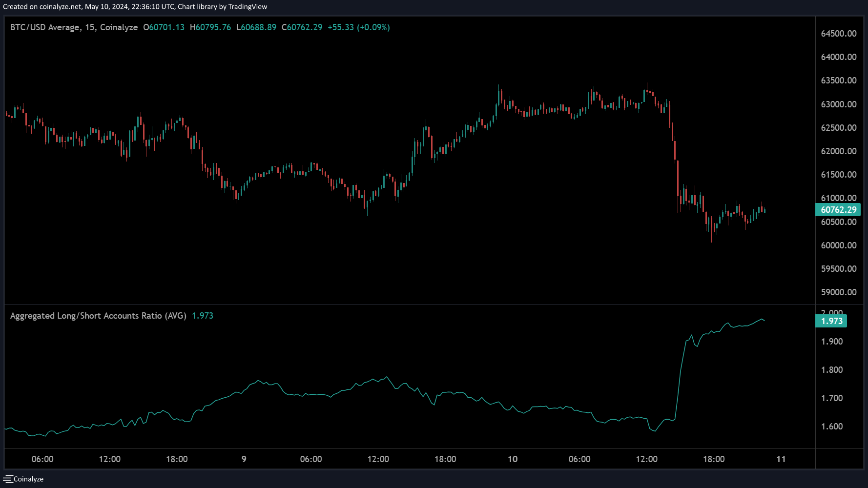Click date label 11 on time axis

pos(781,459)
